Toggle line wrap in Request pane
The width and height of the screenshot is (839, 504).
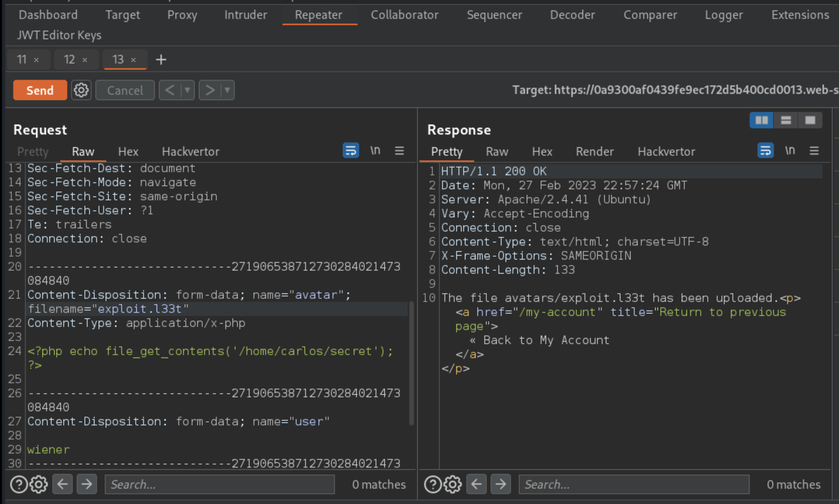[351, 151]
